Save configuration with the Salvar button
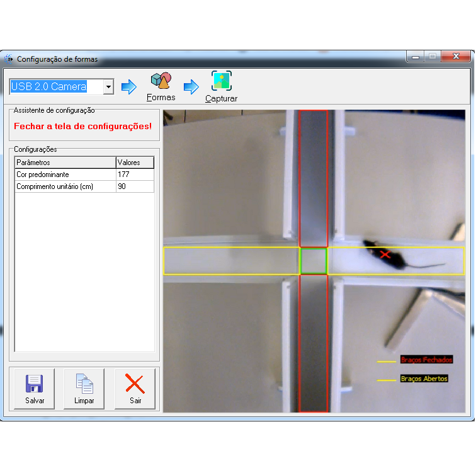This screenshot has width=476, height=475. pyautogui.click(x=35, y=389)
